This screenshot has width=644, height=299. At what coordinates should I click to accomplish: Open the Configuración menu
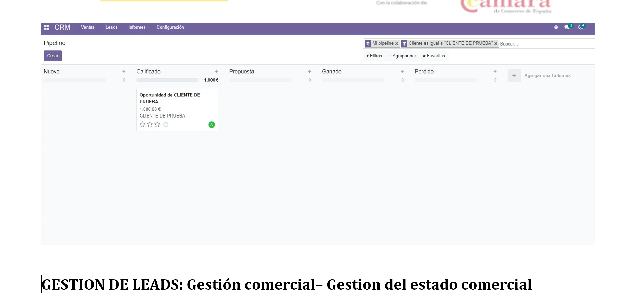170,27
